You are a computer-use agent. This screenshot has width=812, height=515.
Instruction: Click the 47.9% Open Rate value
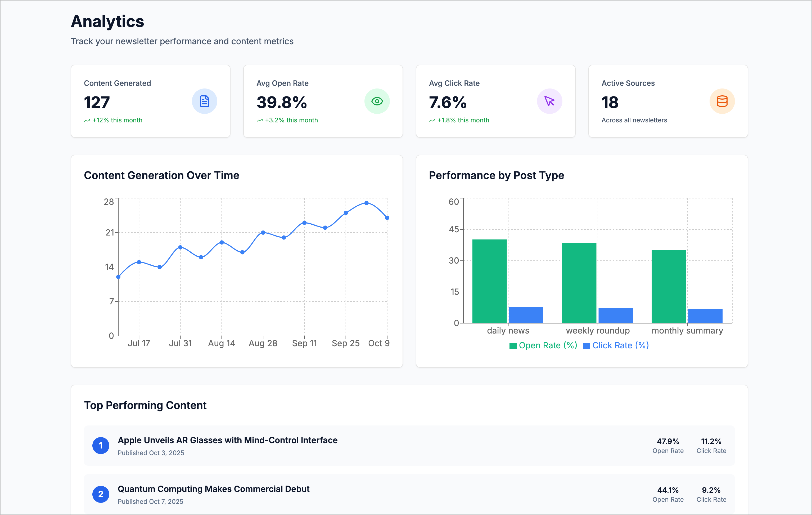point(668,441)
